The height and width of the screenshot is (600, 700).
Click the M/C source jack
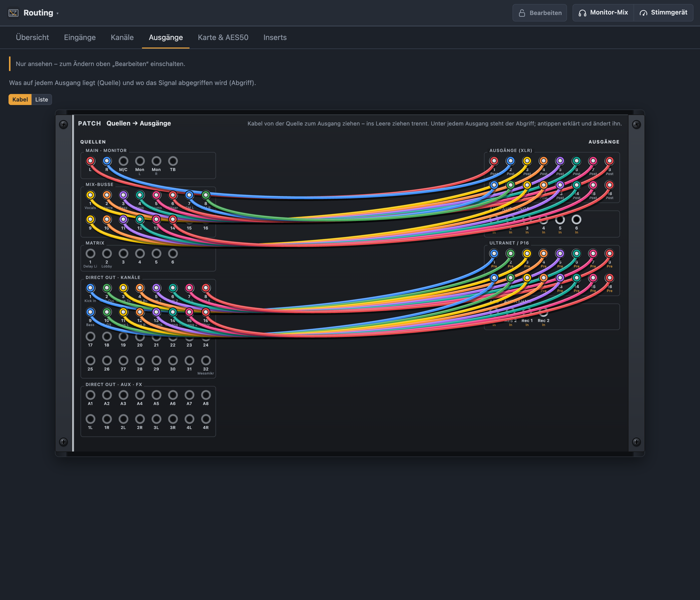pos(123,161)
